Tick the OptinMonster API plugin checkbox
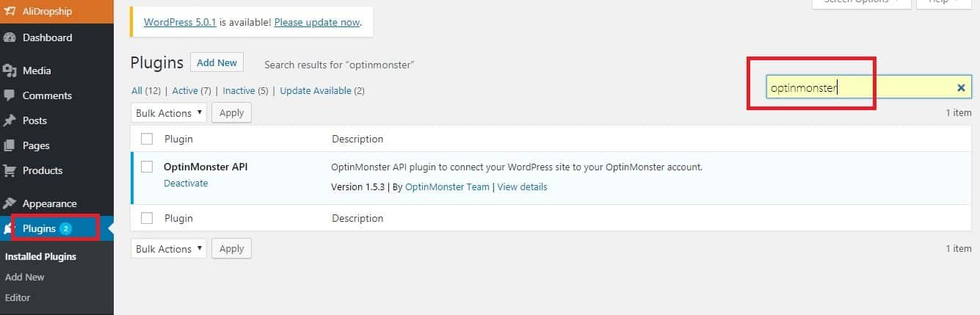This screenshot has height=315, width=980. (x=147, y=167)
